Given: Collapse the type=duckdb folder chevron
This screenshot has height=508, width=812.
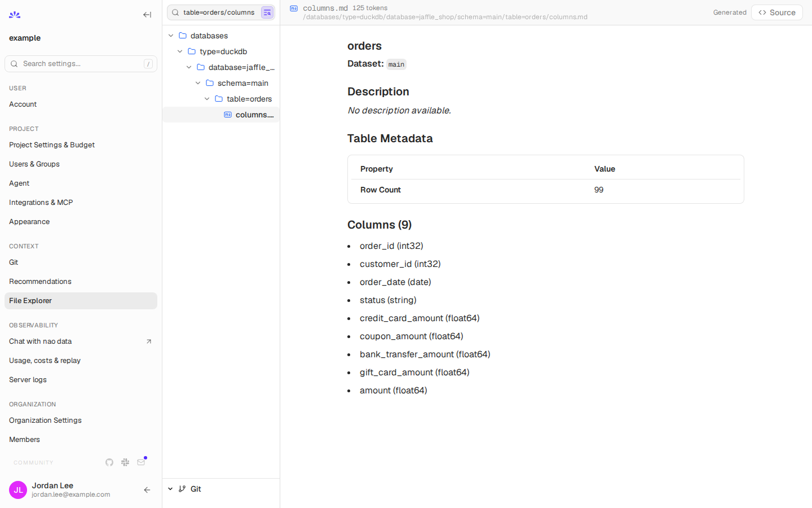Looking at the screenshot, I should pos(180,51).
